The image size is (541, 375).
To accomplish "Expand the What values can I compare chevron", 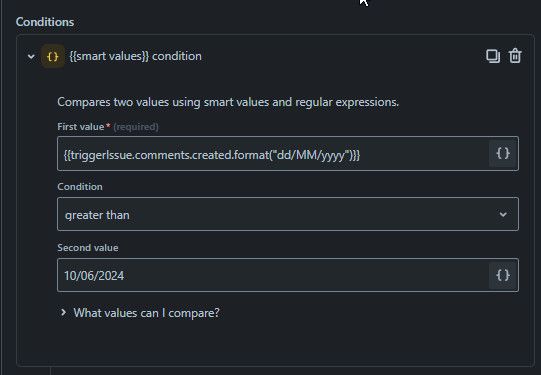I will (x=63, y=313).
